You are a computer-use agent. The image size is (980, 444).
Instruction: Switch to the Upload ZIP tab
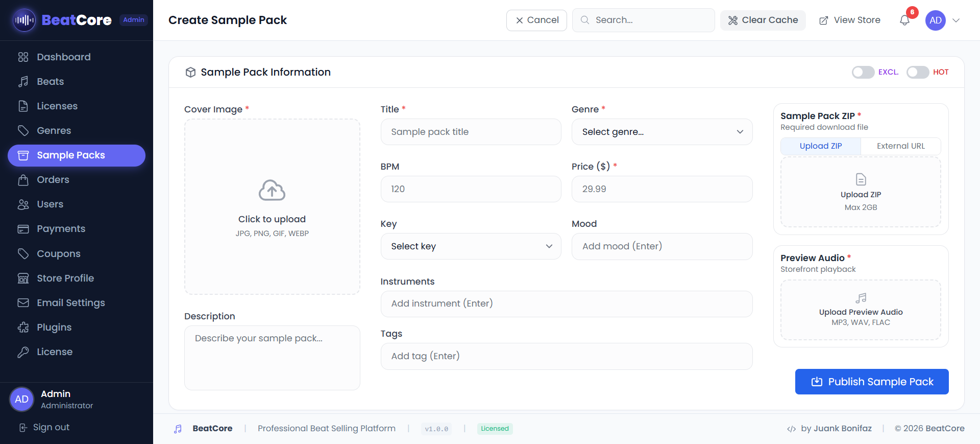pyautogui.click(x=821, y=146)
